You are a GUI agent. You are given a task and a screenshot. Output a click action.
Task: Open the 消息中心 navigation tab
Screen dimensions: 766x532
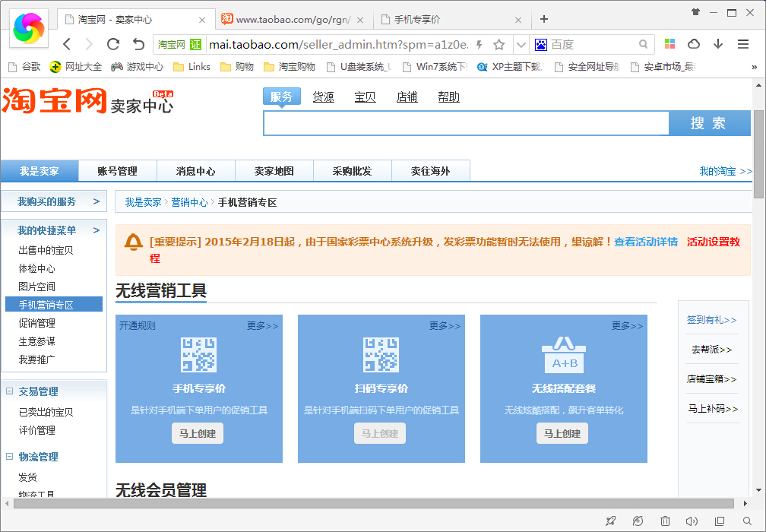tap(196, 171)
